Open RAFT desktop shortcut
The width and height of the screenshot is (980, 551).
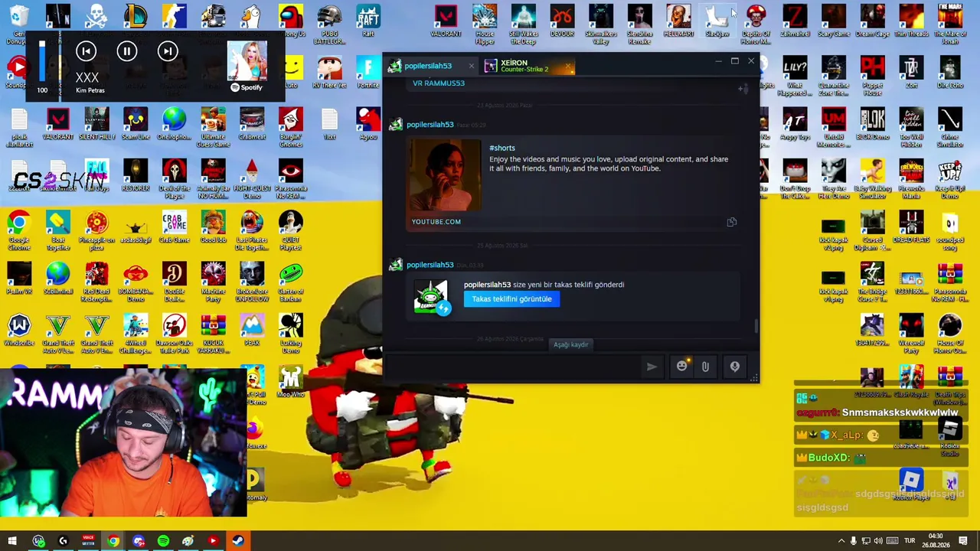click(x=368, y=21)
